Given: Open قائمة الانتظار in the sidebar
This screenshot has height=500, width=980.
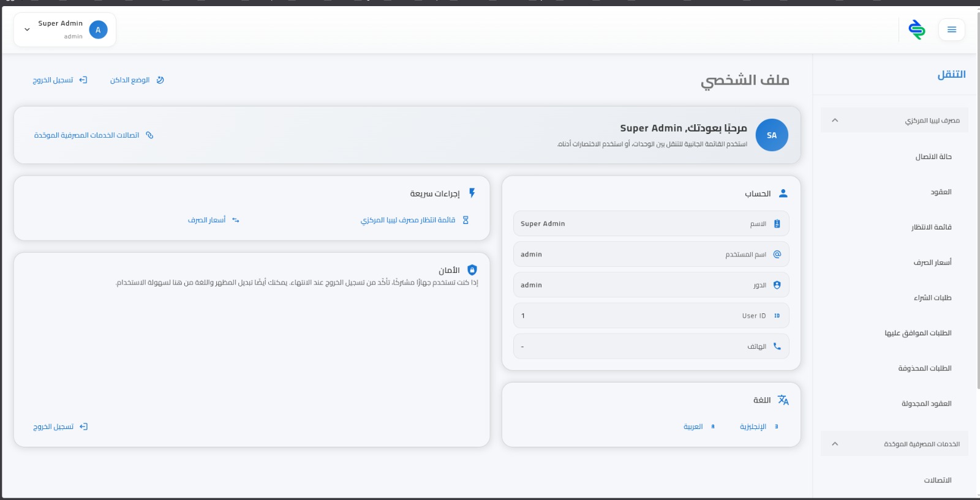Looking at the screenshot, I should tap(931, 227).
